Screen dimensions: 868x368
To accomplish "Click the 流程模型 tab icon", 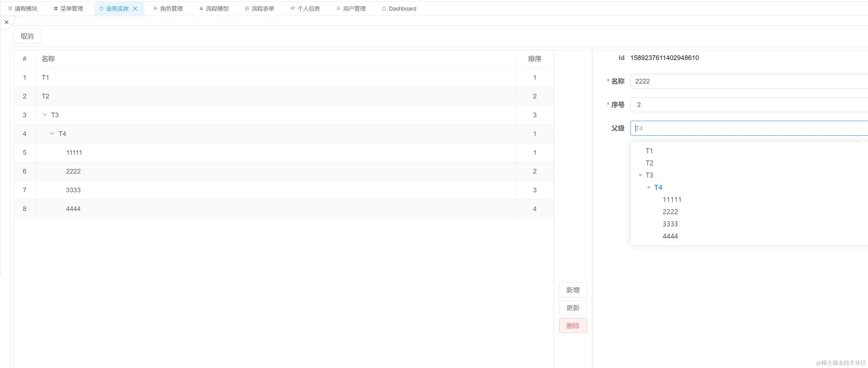I will coord(201,8).
